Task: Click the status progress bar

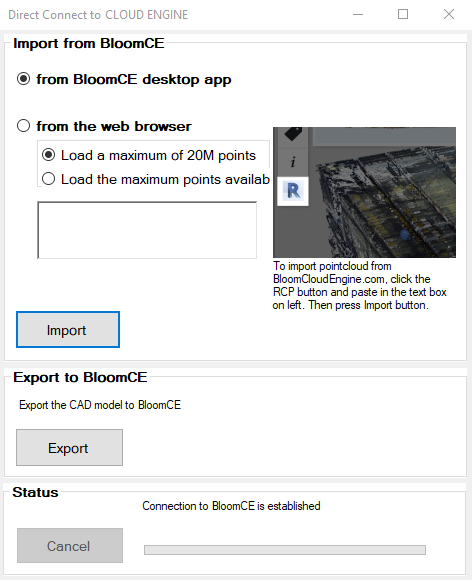Action: click(285, 550)
